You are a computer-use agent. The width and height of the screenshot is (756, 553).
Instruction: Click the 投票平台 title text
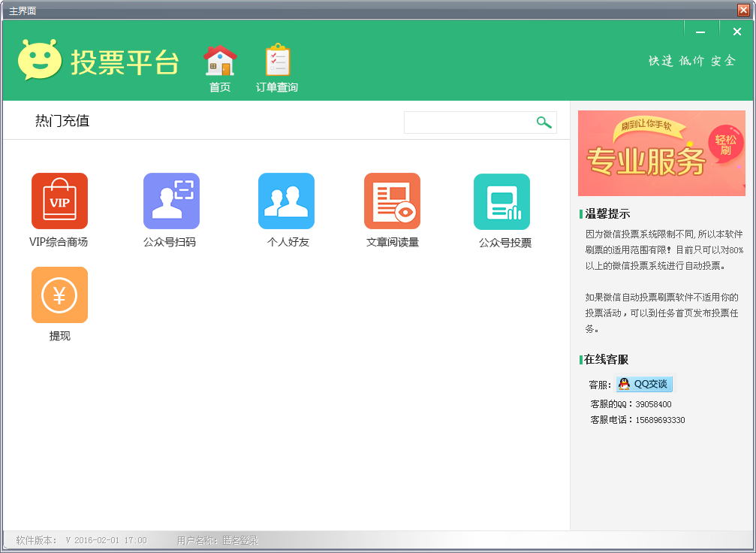pyautogui.click(x=125, y=62)
